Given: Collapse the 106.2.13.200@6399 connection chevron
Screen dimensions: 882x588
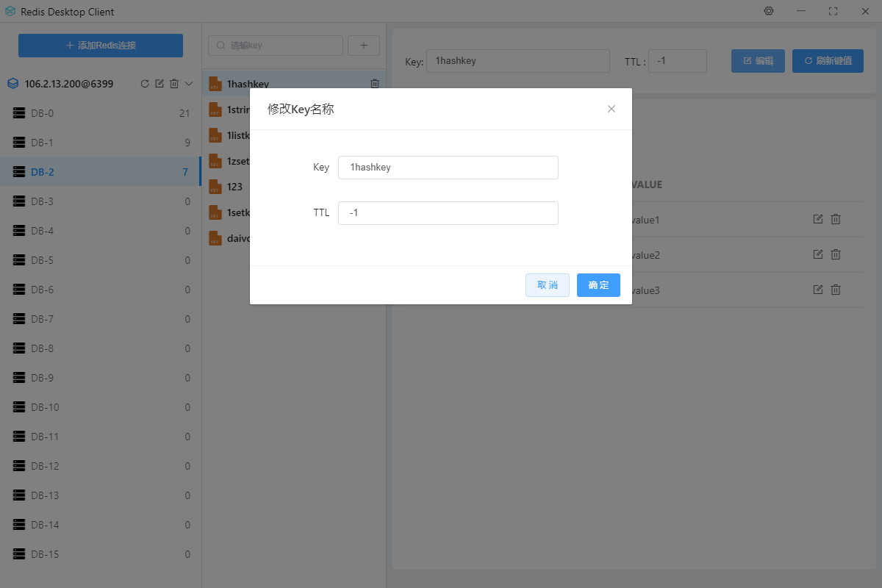Looking at the screenshot, I should (x=189, y=84).
